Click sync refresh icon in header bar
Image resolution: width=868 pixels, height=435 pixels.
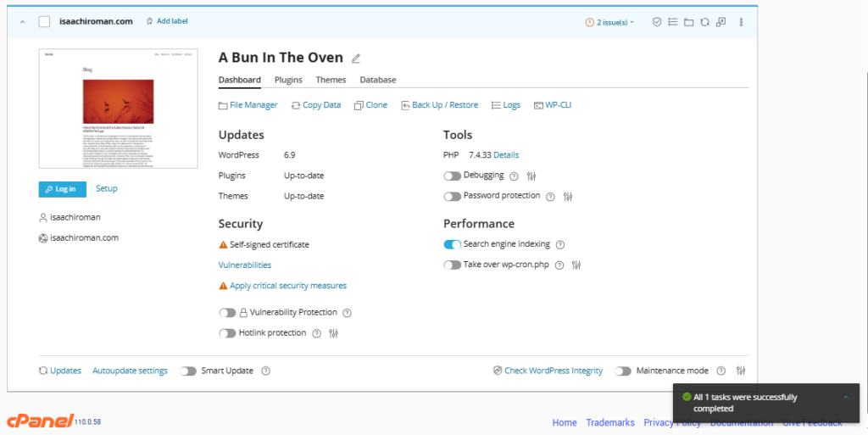tap(704, 22)
